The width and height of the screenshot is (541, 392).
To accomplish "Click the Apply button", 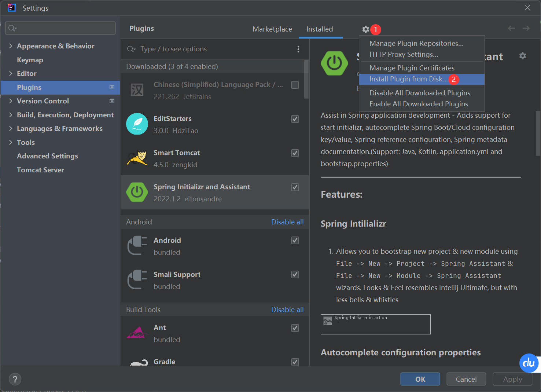I will pos(512,379).
